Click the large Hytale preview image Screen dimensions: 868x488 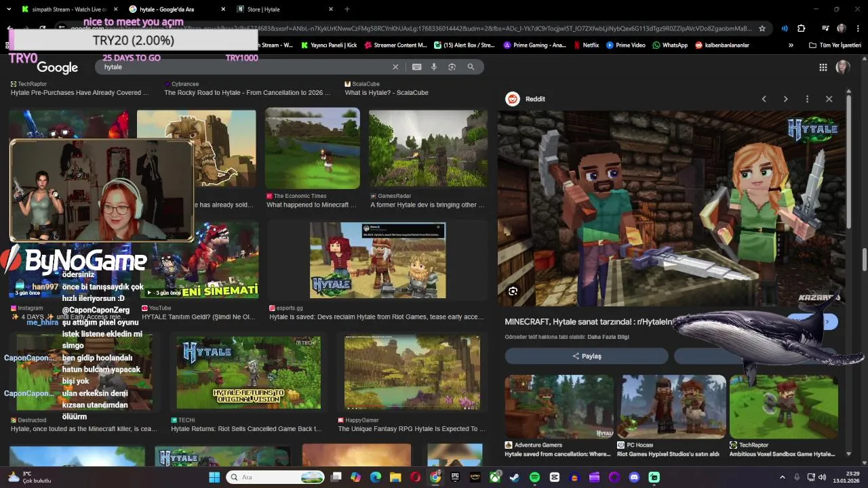[x=671, y=209]
